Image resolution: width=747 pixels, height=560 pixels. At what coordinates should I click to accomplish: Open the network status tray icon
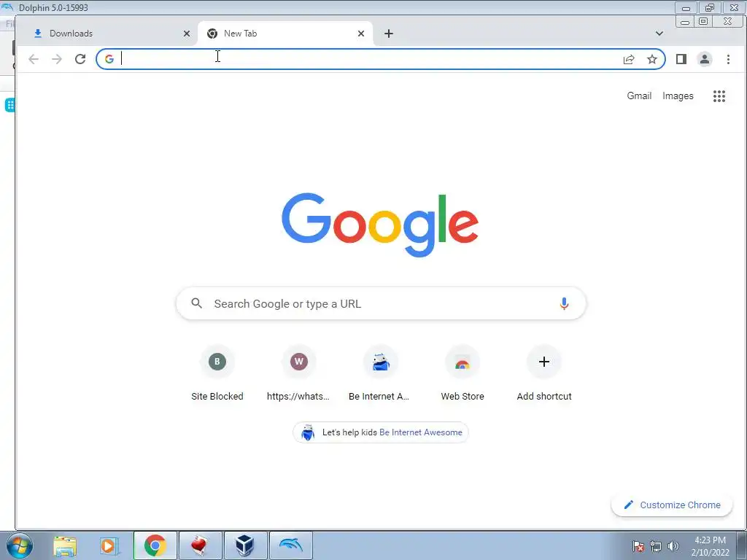(x=656, y=546)
